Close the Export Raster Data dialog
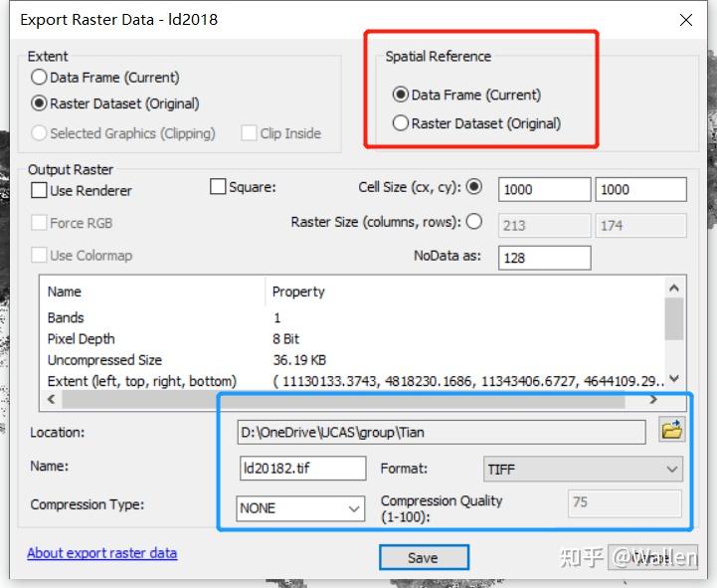 pyautogui.click(x=686, y=20)
